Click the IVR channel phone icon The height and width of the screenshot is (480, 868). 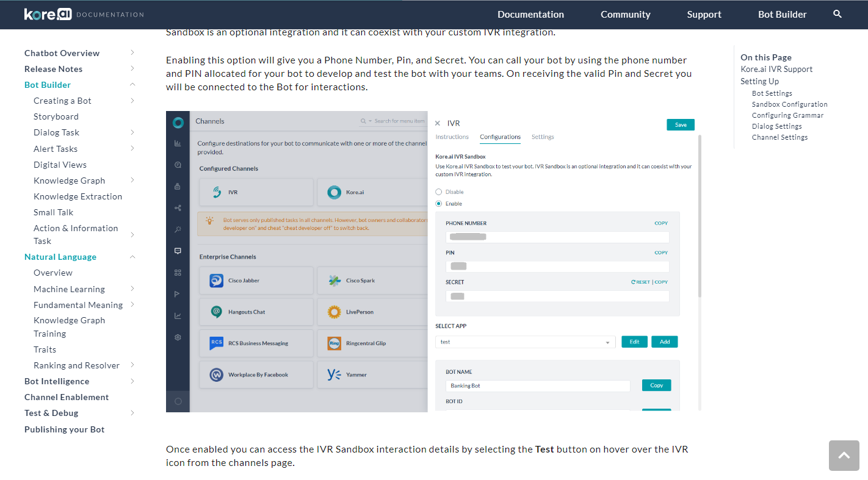216,192
